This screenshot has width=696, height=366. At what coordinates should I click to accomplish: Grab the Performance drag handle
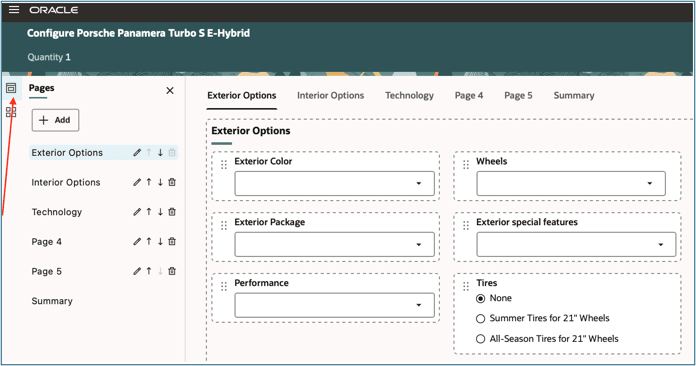pos(224,287)
